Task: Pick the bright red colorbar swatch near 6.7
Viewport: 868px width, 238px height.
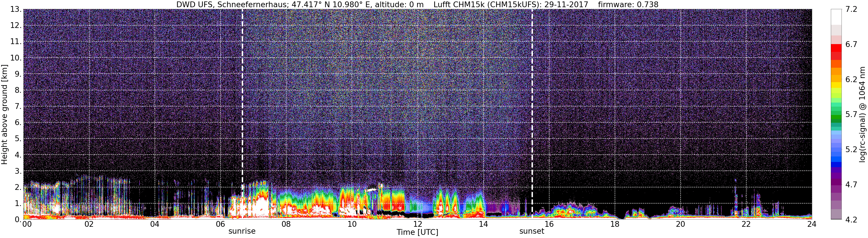Action: [x=836, y=48]
